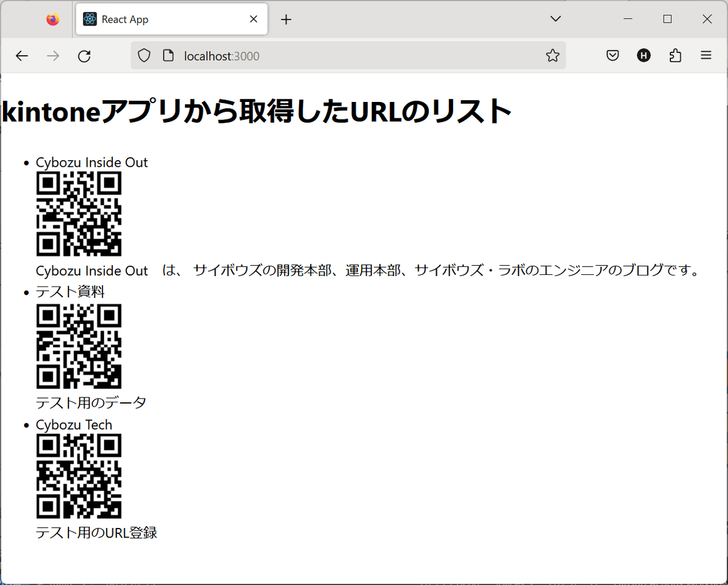Open the share menu icon beside the avatar
728x585 pixels.
point(675,55)
